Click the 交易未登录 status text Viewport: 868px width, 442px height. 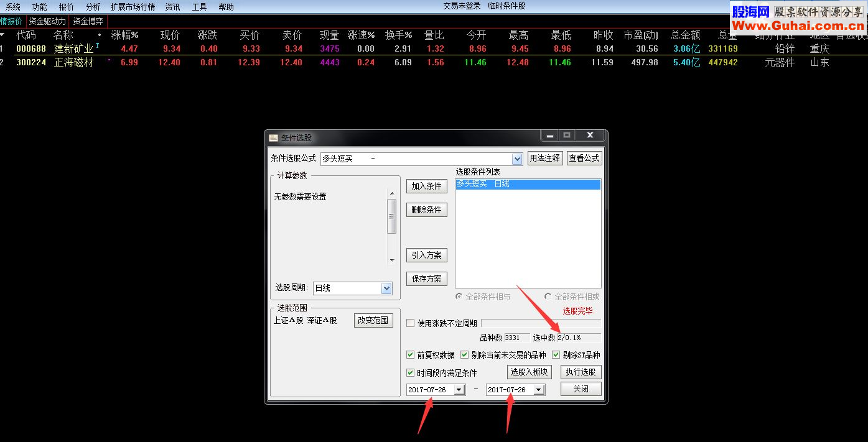pos(462,6)
